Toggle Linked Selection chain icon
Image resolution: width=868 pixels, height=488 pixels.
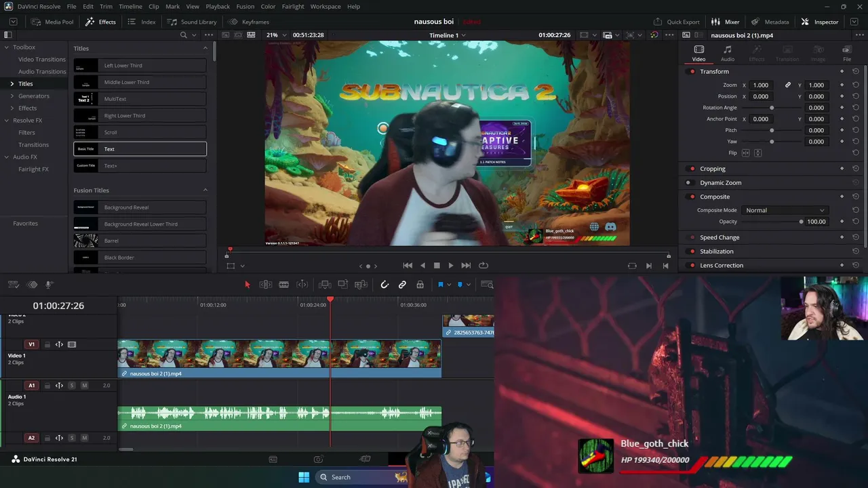(x=402, y=285)
